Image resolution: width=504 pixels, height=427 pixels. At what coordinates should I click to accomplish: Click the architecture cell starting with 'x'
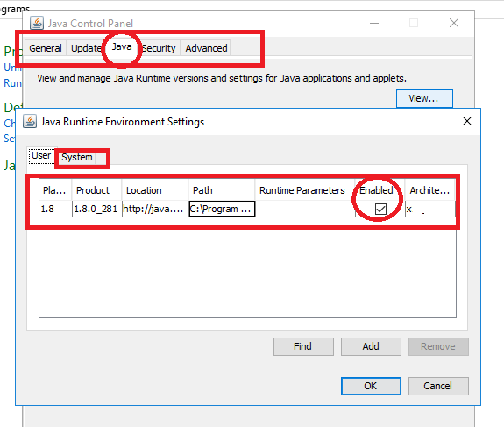(430, 209)
